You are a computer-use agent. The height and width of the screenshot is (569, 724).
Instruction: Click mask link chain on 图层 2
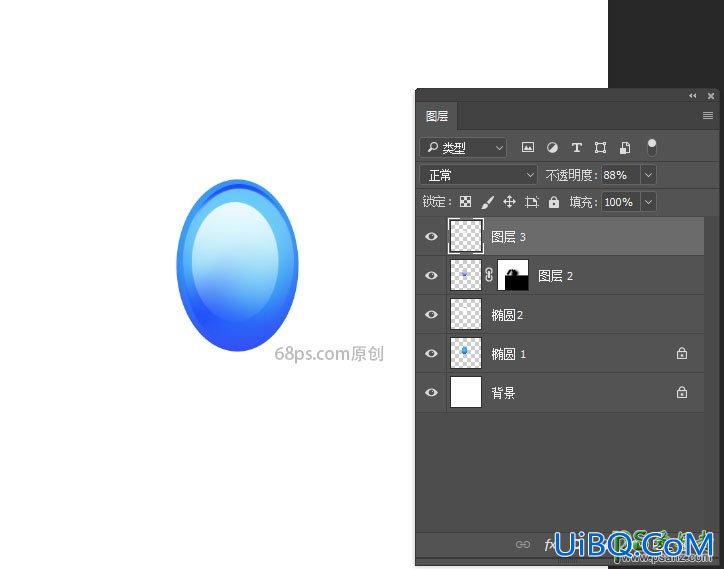pos(489,275)
